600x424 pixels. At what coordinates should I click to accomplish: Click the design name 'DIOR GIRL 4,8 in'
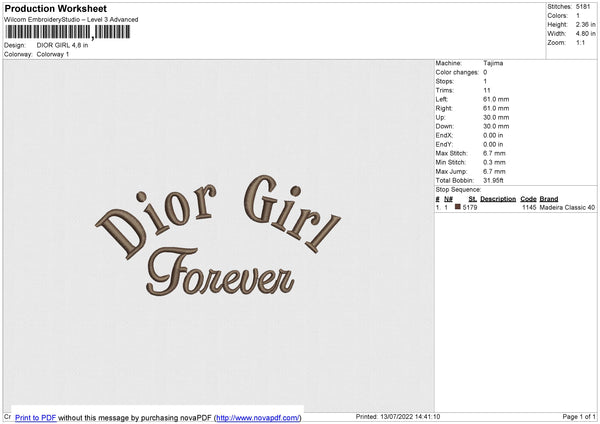(x=62, y=45)
